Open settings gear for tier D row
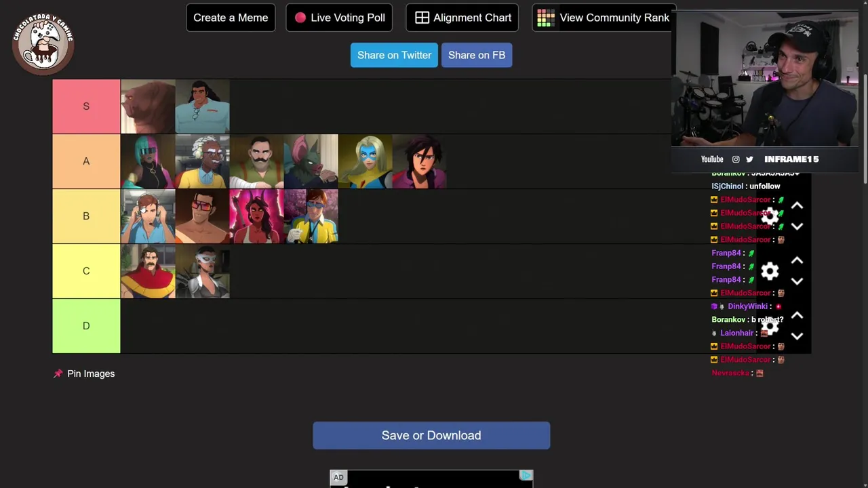 (x=770, y=326)
